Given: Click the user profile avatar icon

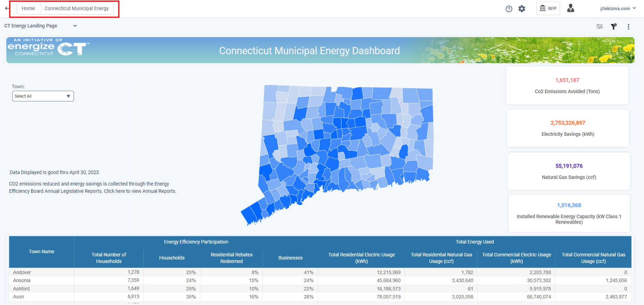Looking at the screenshot, I should click(570, 8).
